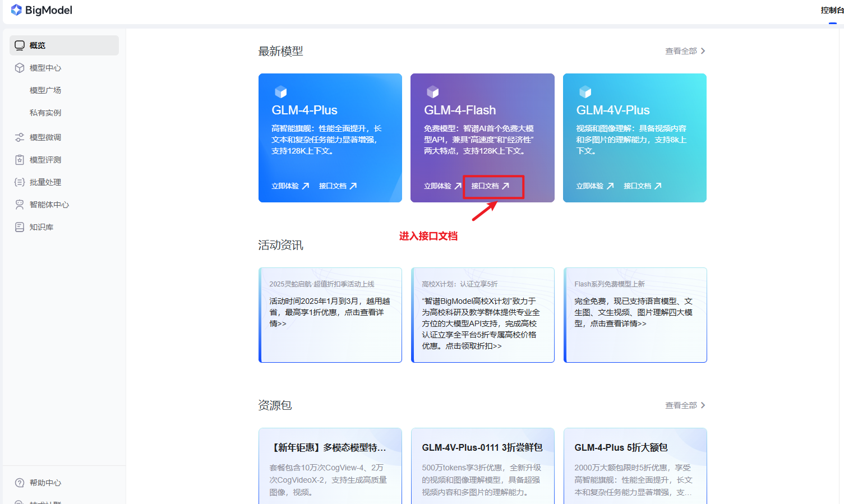This screenshot has width=844, height=504.
Task: Switch to the 控制台 top tab
Action: [832, 10]
